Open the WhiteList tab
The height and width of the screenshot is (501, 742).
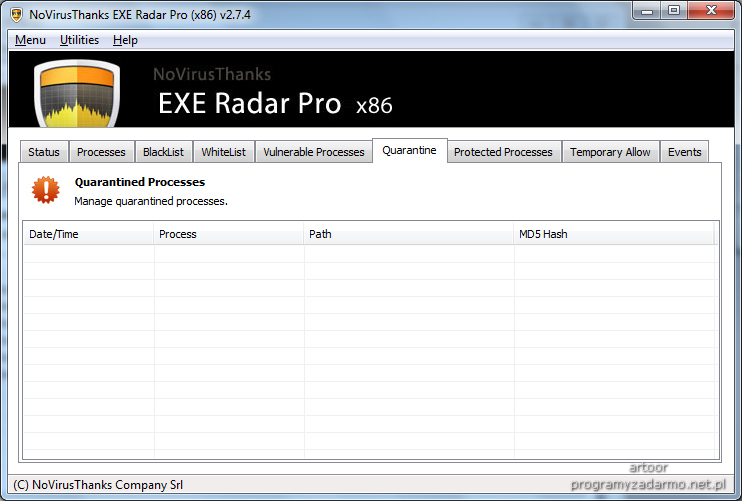click(223, 152)
